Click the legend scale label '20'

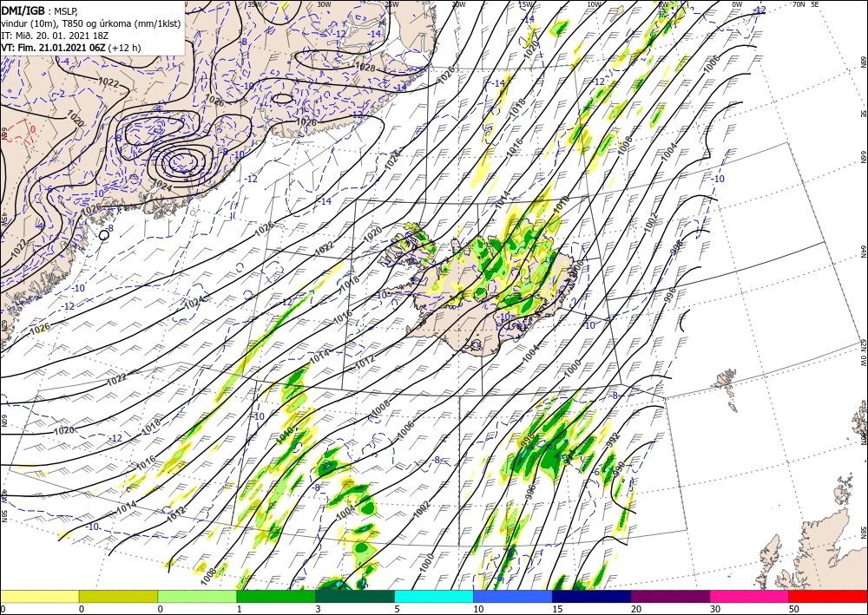[x=635, y=609]
